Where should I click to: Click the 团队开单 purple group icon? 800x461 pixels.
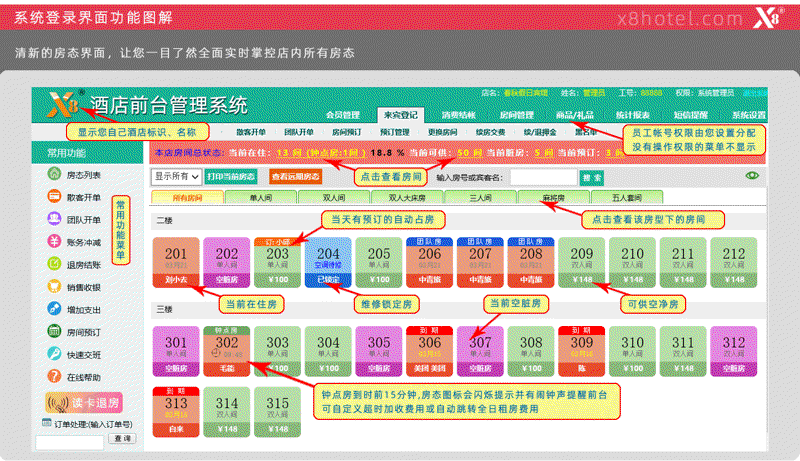pyautogui.click(x=54, y=219)
